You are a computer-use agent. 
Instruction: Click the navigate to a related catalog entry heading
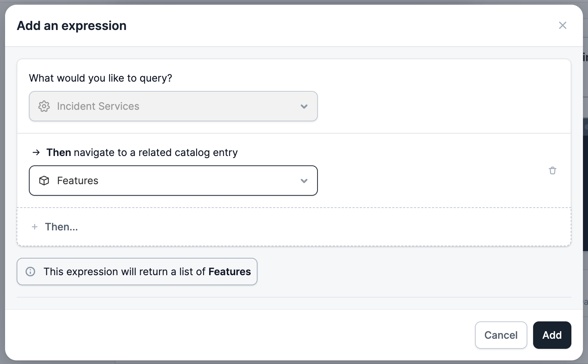pyautogui.click(x=155, y=152)
